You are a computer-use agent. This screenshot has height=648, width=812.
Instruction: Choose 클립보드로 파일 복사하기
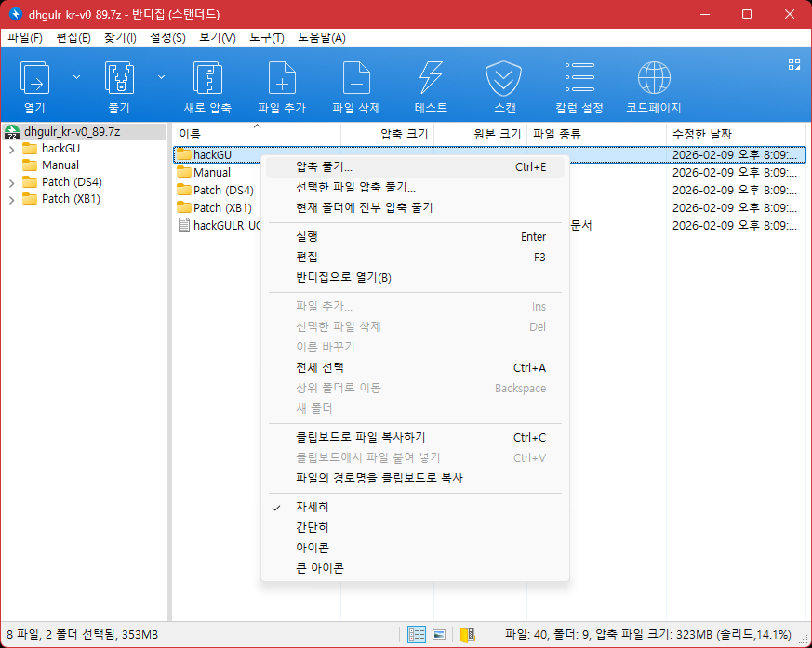415,437
